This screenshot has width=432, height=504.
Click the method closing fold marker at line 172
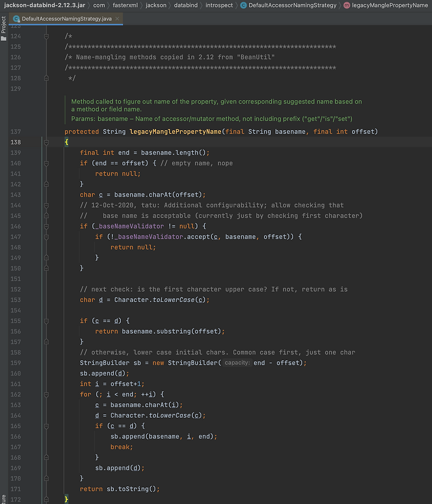point(46,499)
